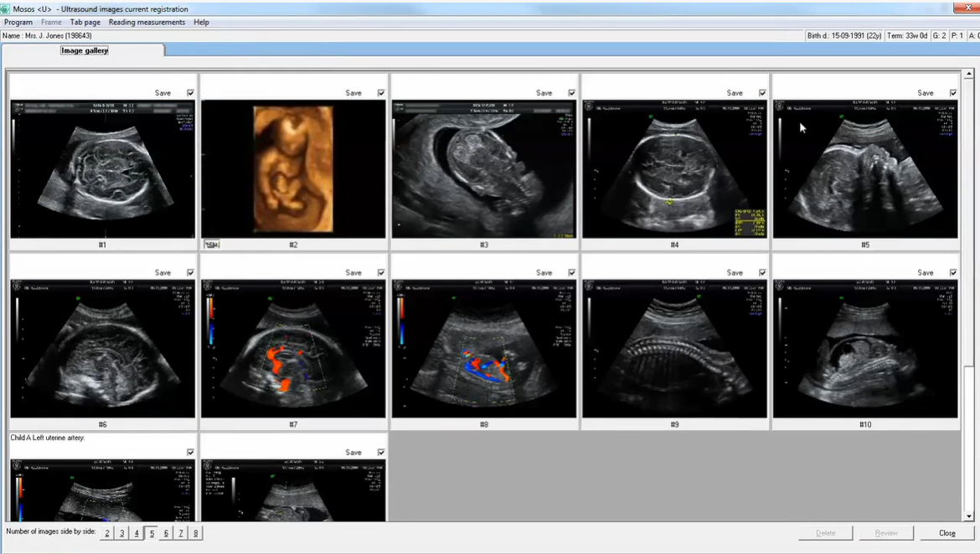Toggle Save checkbox for image #5
The image size is (980, 554).
pos(953,92)
